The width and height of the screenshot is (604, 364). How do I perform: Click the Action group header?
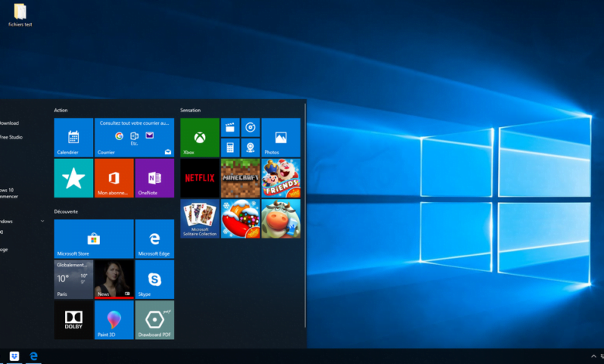click(x=60, y=110)
